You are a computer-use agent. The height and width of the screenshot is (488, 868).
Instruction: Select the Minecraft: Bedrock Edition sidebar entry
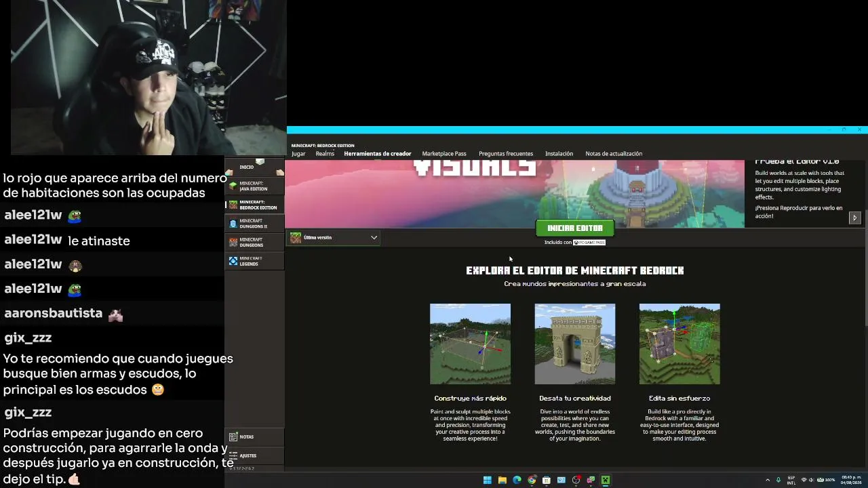tap(254, 205)
